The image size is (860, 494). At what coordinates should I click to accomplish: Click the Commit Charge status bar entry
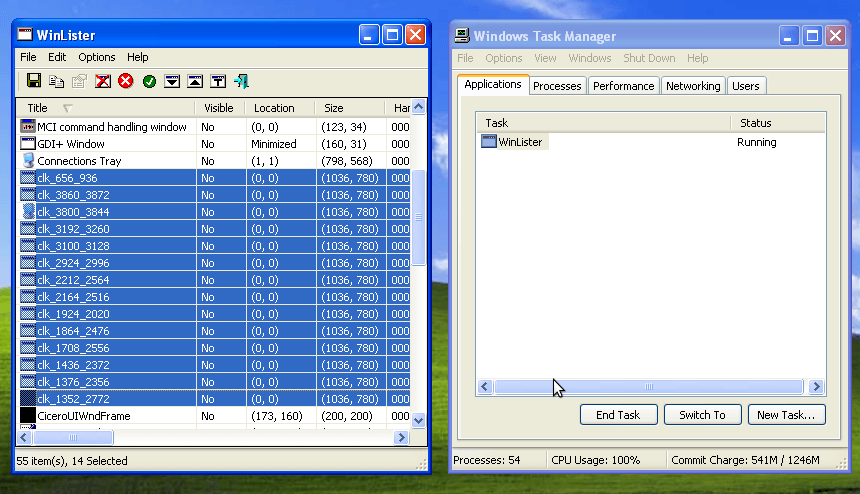tap(745, 460)
